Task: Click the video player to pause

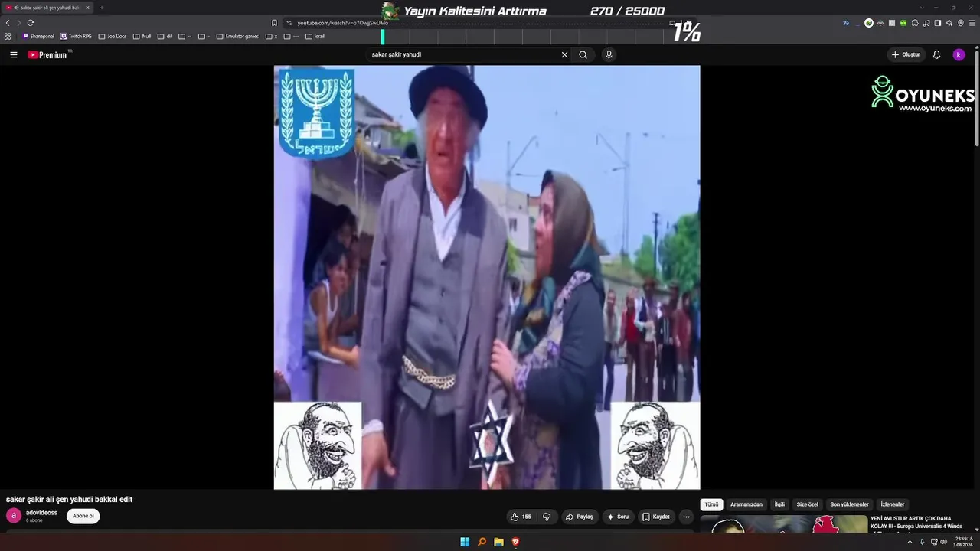Action: click(x=487, y=277)
